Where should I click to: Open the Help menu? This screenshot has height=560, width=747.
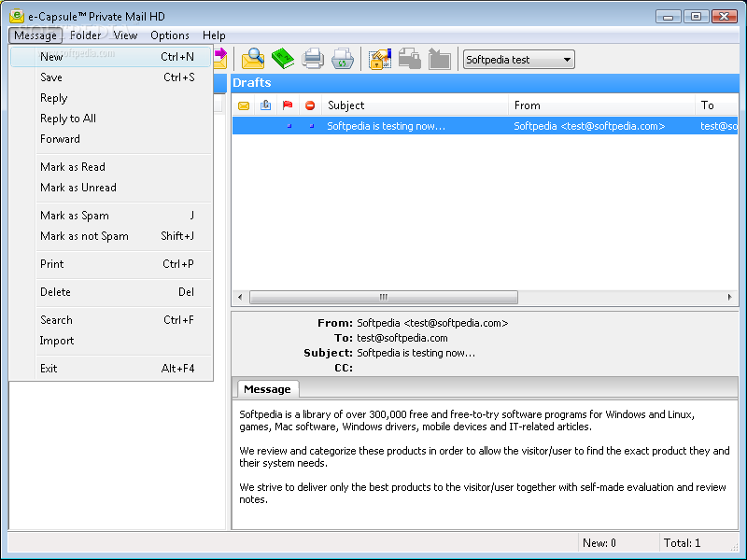214,35
